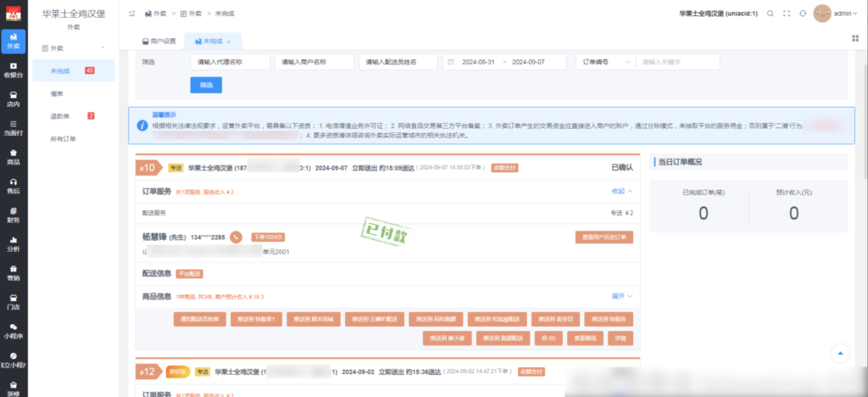Click the 查看路线 button

pyautogui.click(x=585, y=338)
